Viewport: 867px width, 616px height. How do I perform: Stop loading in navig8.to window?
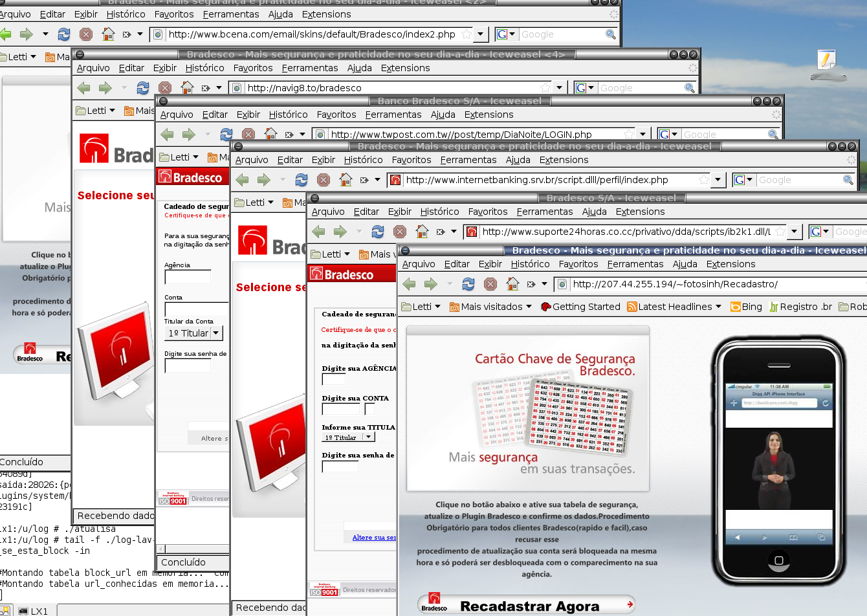tap(165, 87)
